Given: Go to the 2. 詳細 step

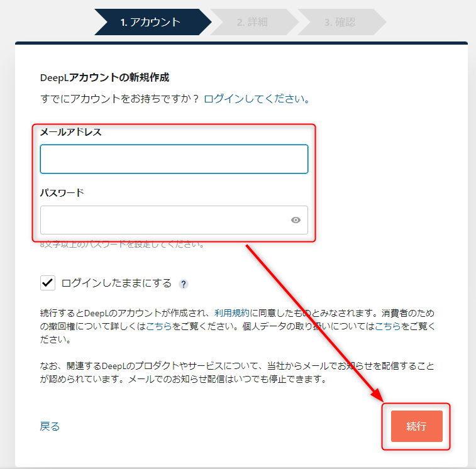Looking at the screenshot, I should pos(252,22).
